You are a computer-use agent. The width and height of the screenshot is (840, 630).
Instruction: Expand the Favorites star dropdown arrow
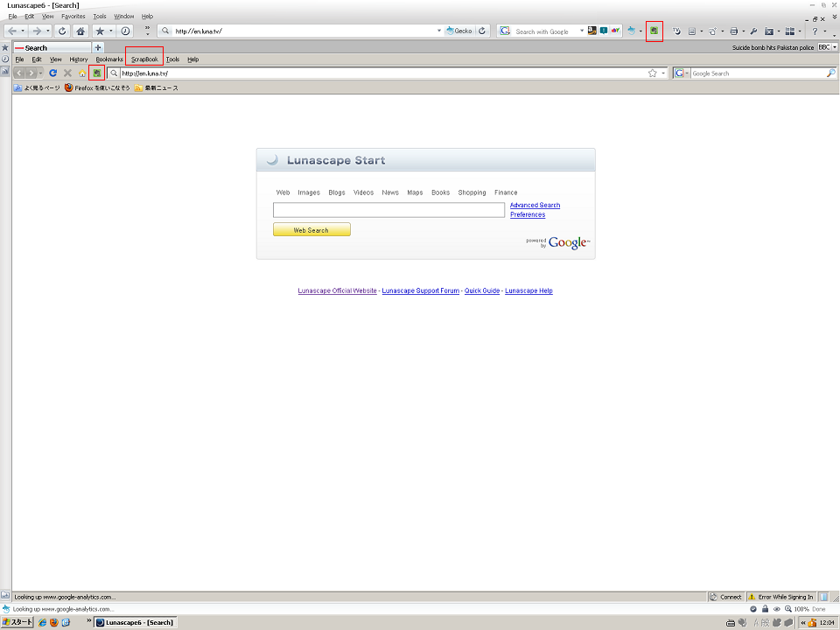(x=111, y=31)
